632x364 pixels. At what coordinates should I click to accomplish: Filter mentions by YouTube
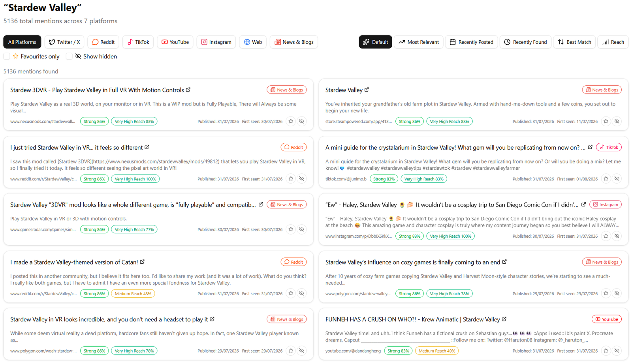click(x=175, y=42)
